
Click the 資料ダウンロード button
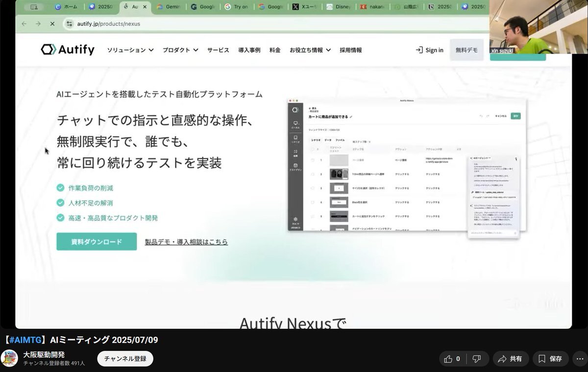click(x=97, y=241)
